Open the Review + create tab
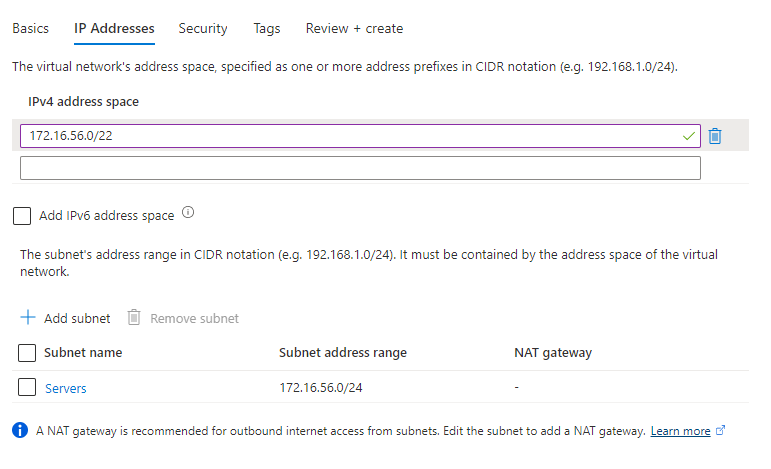 [x=354, y=28]
